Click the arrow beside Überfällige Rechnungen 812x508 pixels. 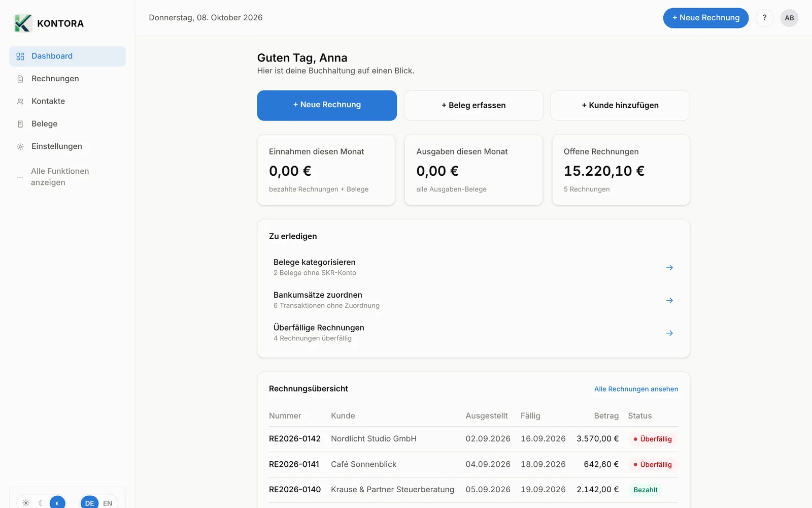(x=669, y=333)
